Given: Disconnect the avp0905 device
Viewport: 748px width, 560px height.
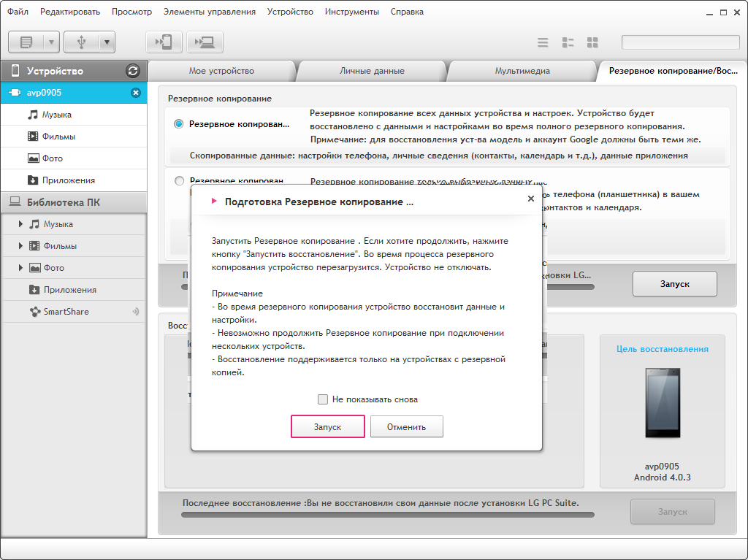Looking at the screenshot, I should point(136,93).
